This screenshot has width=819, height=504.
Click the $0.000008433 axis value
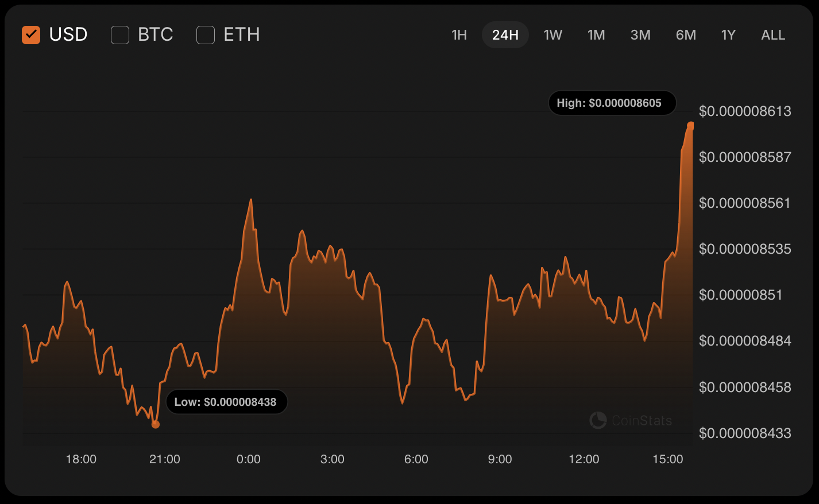(745, 433)
